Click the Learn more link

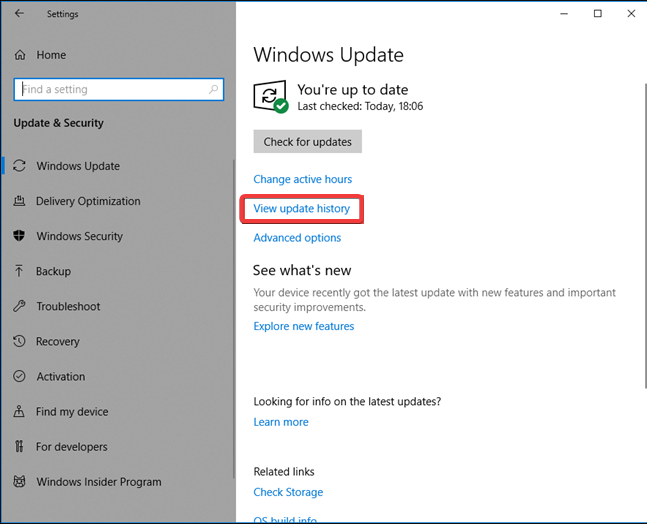click(281, 422)
